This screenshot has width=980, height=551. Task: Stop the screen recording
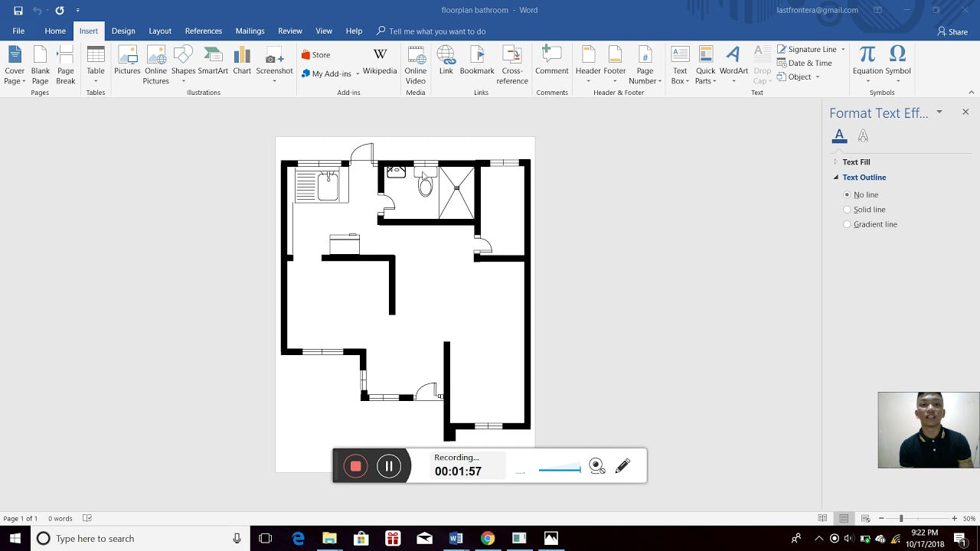pos(354,465)
